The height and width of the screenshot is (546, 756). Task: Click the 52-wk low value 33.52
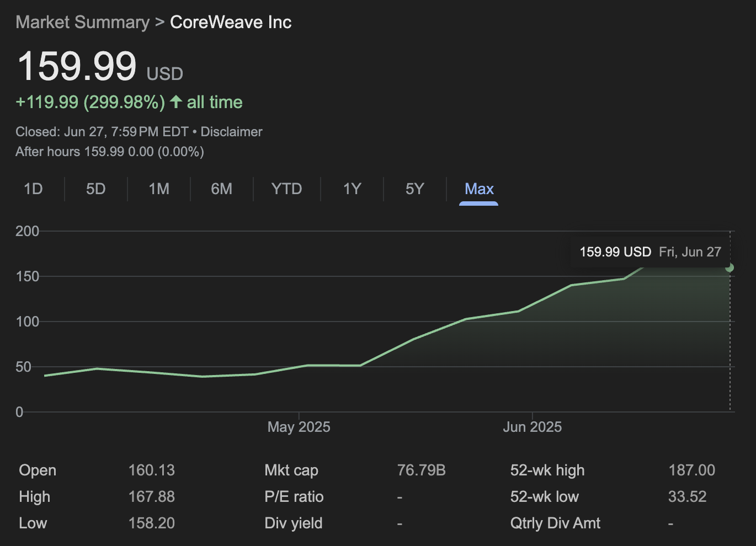click(x=687, y=497)
